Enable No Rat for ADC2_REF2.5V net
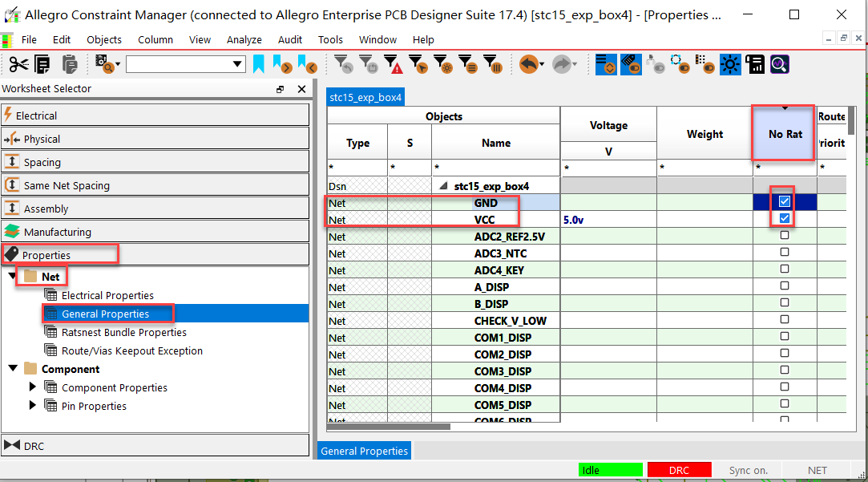 785,236
